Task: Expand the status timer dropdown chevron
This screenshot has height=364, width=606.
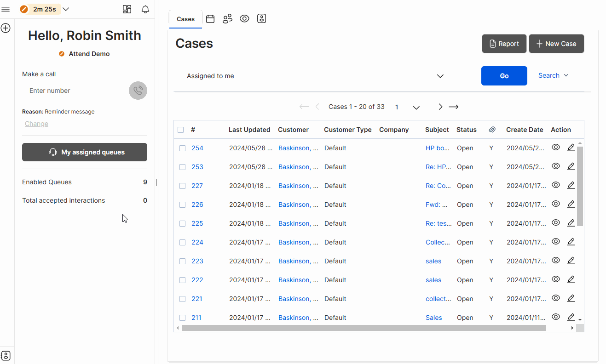Action: coord(66,9)
